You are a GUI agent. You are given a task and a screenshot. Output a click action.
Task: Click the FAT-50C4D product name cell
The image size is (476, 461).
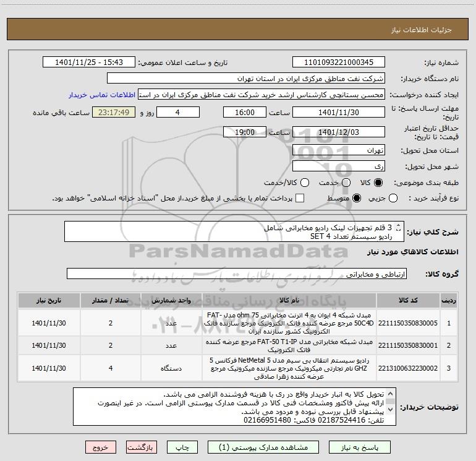pos(289,323)
